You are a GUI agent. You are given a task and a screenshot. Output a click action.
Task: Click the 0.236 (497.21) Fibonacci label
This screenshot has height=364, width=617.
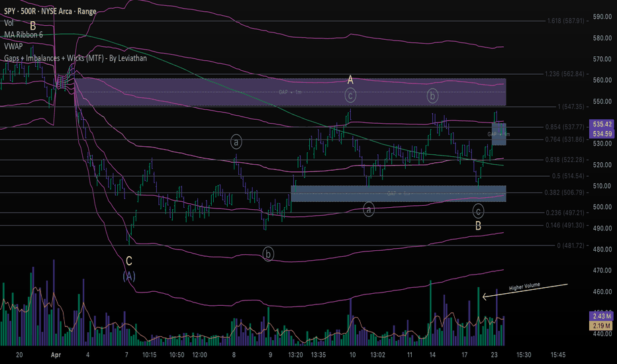coord(565,213)
